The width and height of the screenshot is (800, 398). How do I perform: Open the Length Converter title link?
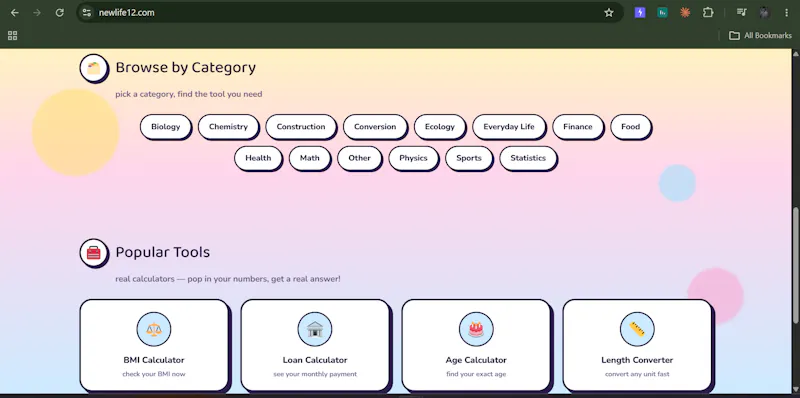(x=637, y=360)
